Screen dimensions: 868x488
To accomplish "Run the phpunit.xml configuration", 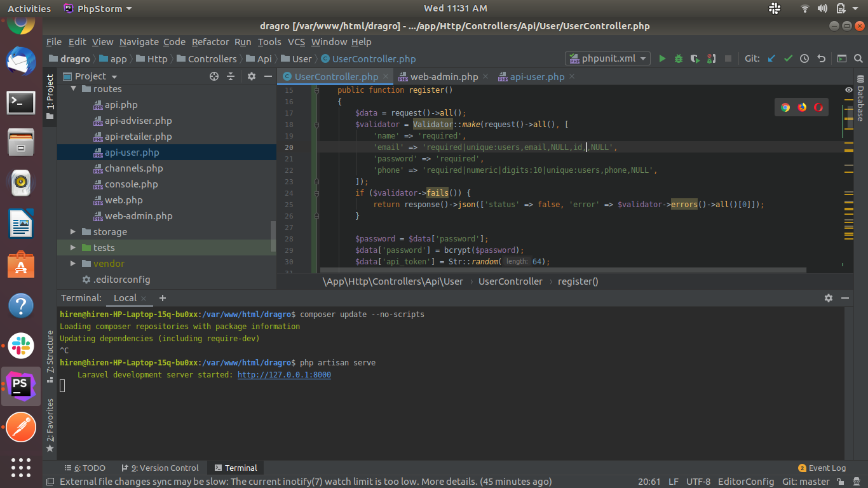I will [x=662, y=58].
